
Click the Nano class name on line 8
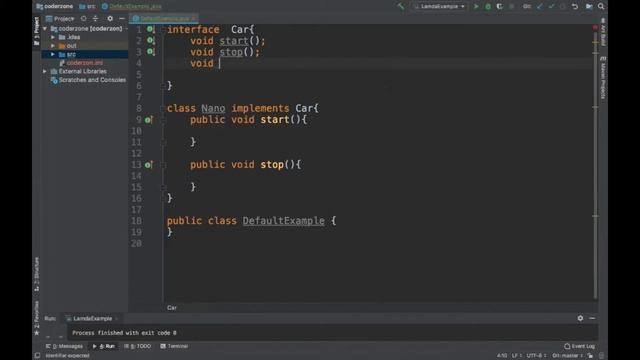click(213, 108)
